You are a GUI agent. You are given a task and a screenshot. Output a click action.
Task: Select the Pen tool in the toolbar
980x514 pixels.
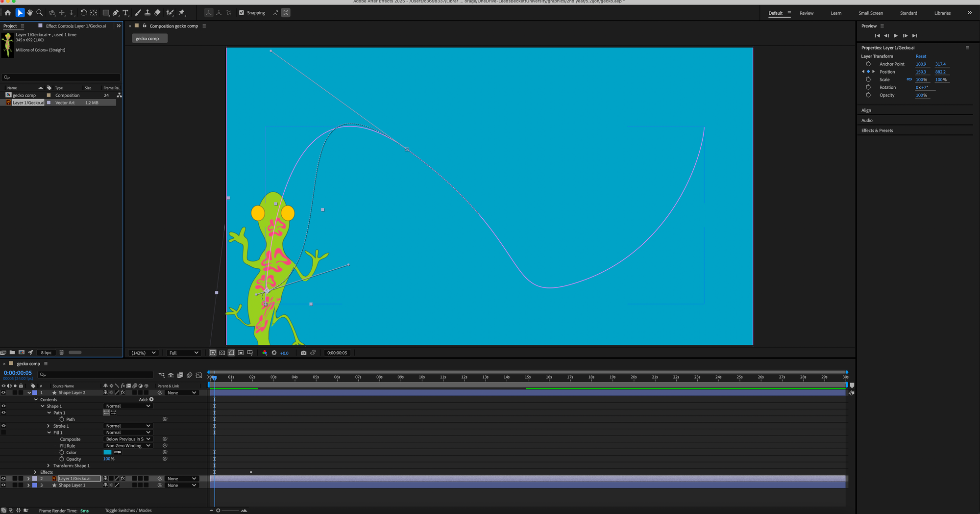[x=116, y=13]
